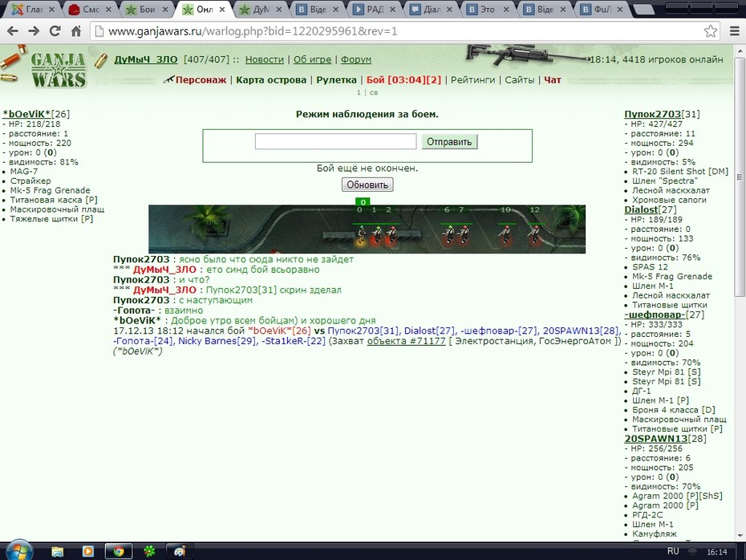Screen dimensions: 746x560
Task: Open File Explorer from the taskbar
Action: coord(58,551)
